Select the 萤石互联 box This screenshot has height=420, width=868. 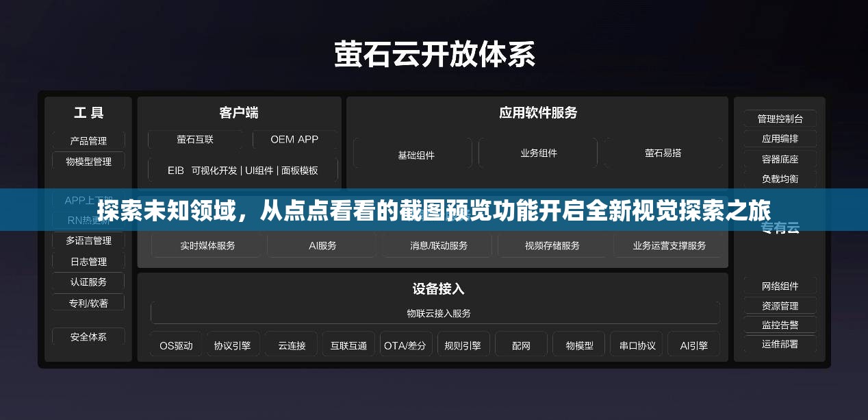195,139
